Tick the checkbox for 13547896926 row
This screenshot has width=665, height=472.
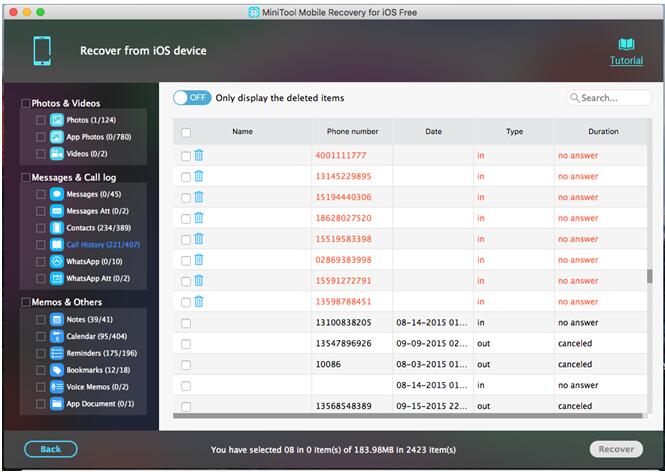click(186, 344)
